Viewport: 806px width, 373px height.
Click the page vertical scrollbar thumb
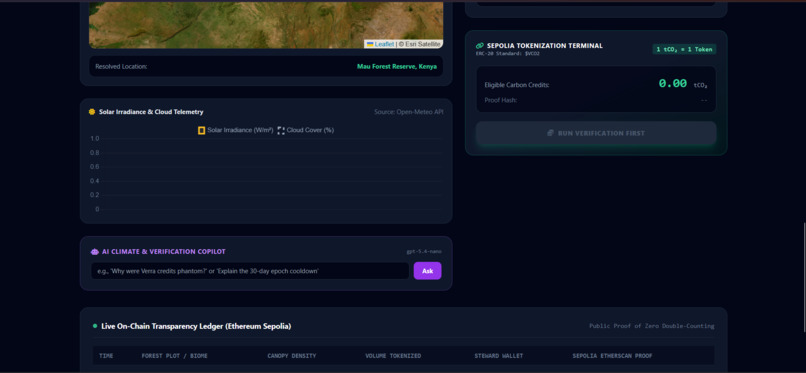(804, 277)
